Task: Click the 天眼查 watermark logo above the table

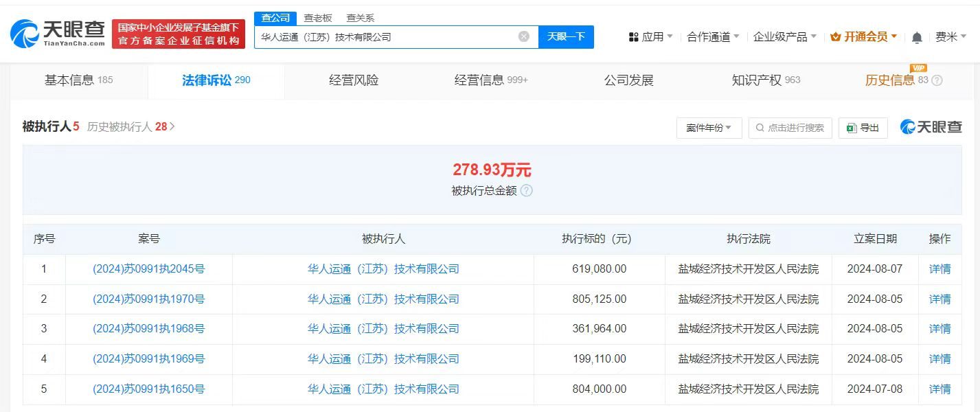Action: pyautogui.click(x=931, y=127)
